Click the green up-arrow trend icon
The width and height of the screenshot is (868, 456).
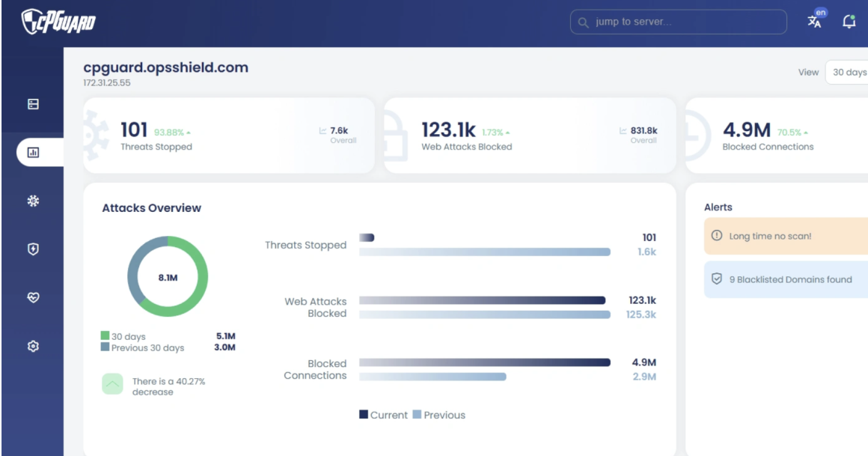point(112,384)
